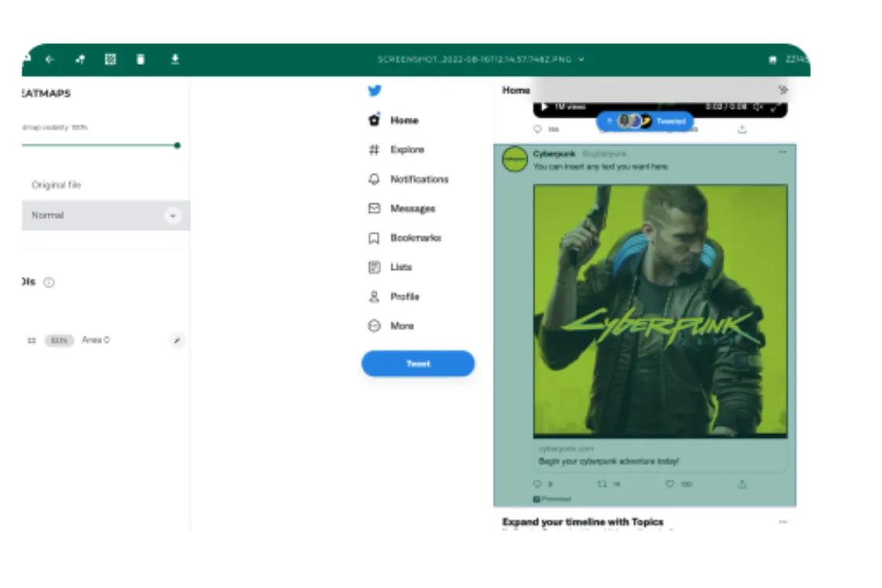
Task: Click the checkered grid icon in the toolbar
Action: tap(110, 59)
